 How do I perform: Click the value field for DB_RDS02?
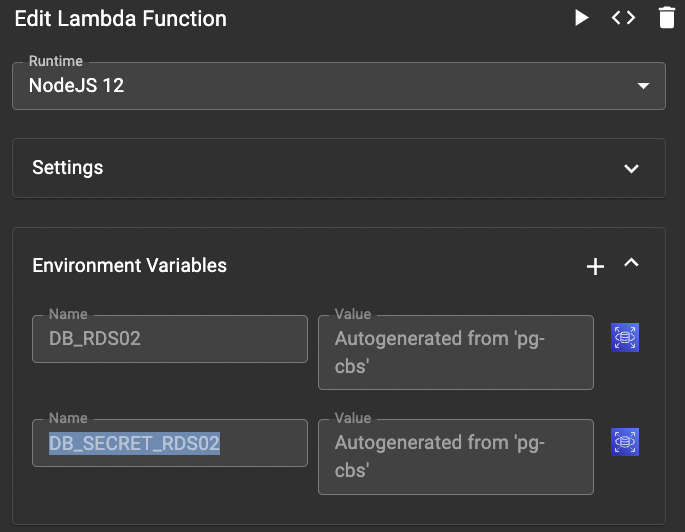coord(455,352)
